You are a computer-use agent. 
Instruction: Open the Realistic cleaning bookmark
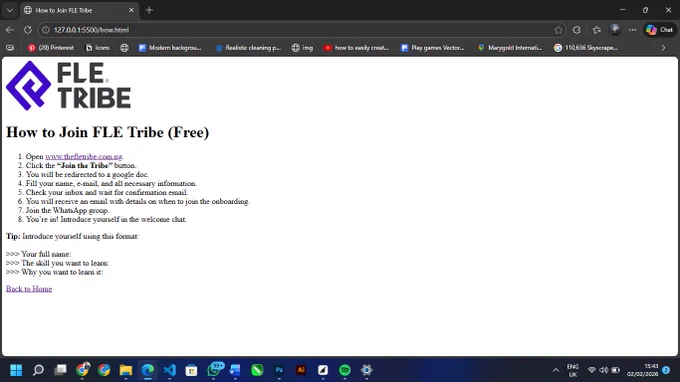click(x=248, y=48)
